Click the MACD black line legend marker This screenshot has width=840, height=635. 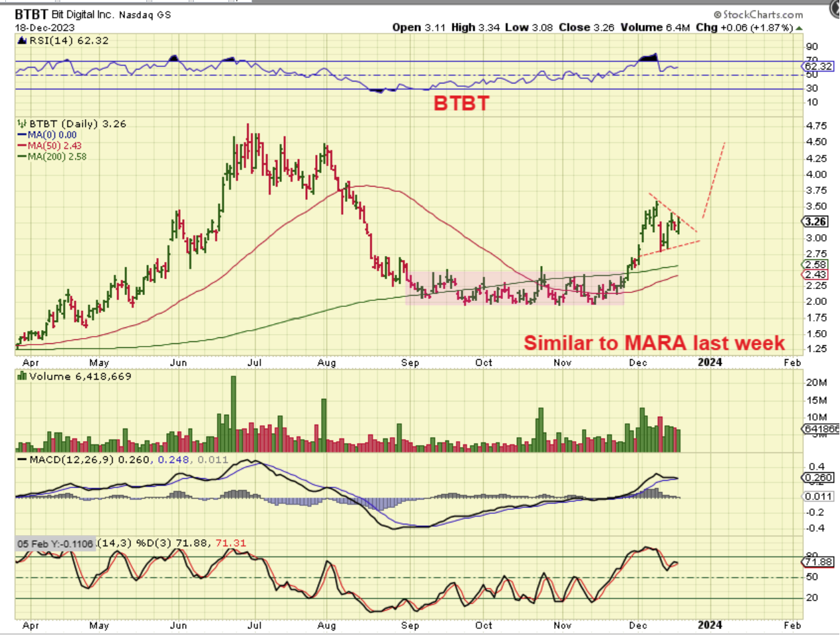tap(23, 460)
